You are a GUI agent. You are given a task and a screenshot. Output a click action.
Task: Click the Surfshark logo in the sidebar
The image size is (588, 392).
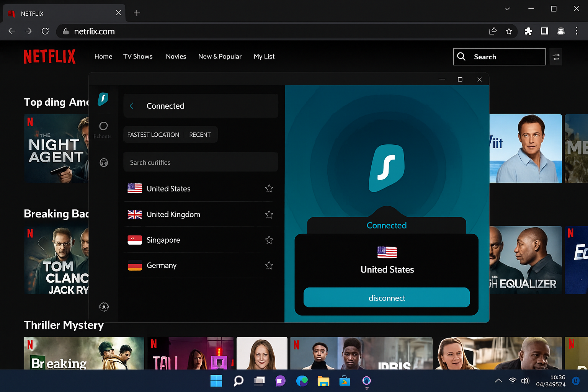pos(103,100)
